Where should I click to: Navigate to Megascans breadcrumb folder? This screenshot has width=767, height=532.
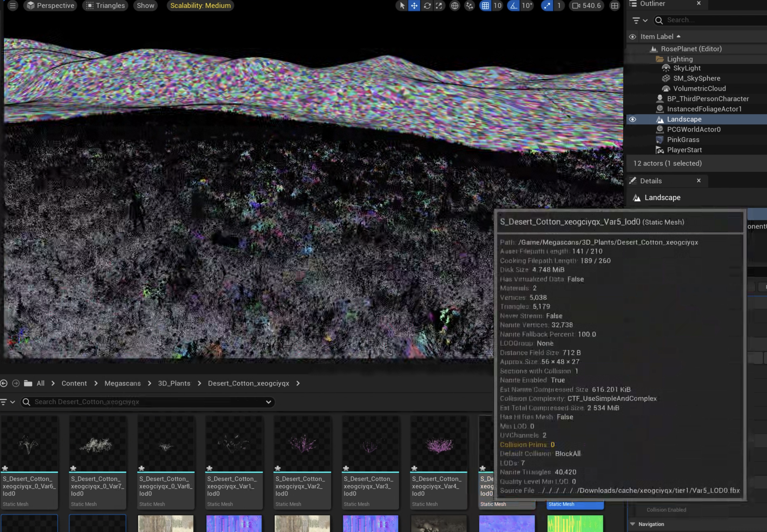point(122,383)
